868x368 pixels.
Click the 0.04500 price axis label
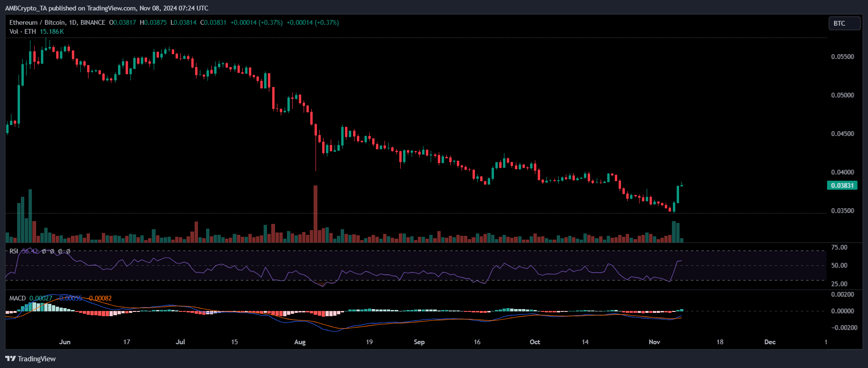pos(842,134)
